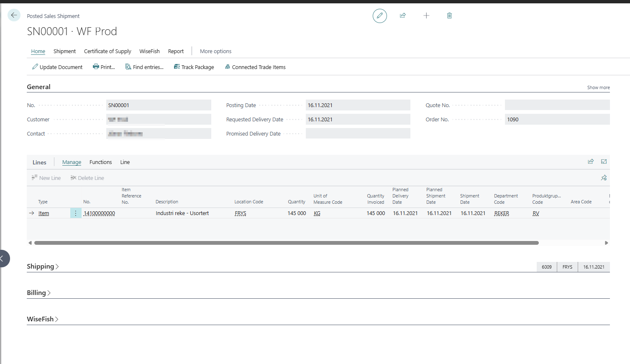630x364 pixels.
Task: Click Update Document action
Action: 57,67
